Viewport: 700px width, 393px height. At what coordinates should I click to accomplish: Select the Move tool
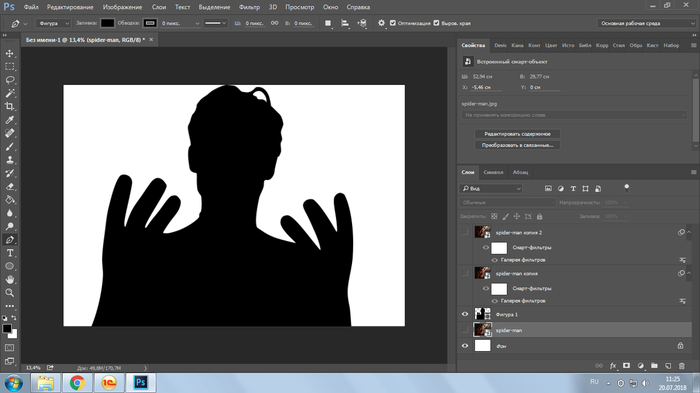coord(10,53)
